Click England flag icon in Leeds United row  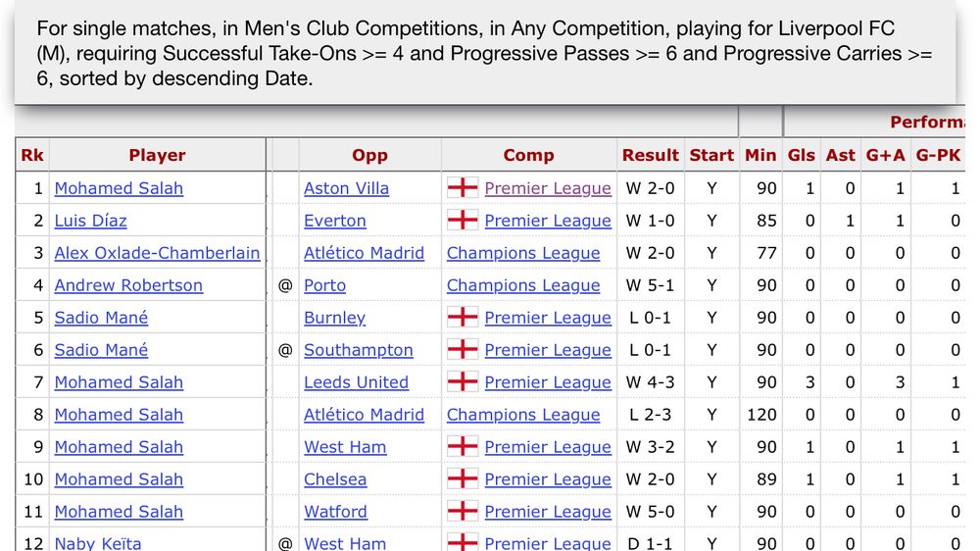(463, 381)
